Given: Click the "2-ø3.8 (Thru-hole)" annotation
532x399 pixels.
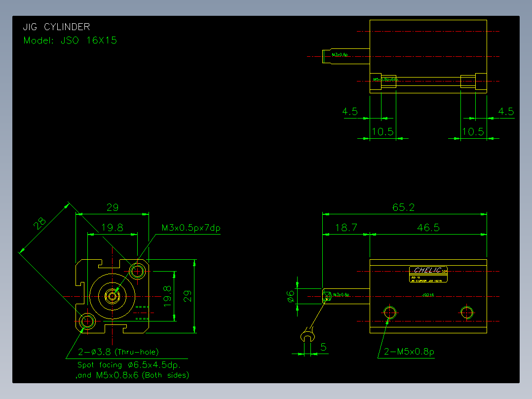Looking at the screenshot, I should (x=118, y=352).
